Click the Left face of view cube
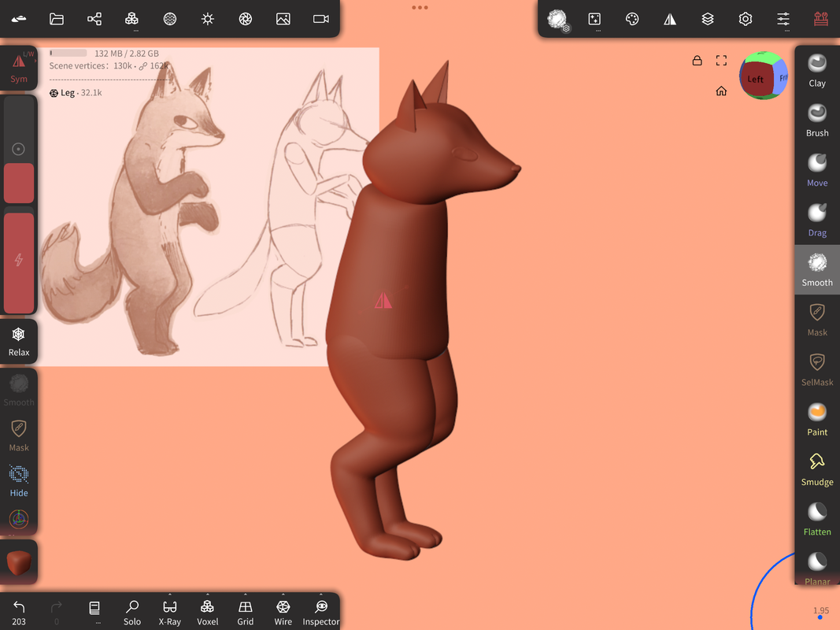The height and width of the screenshot is (630, 840). click(756, 79)
